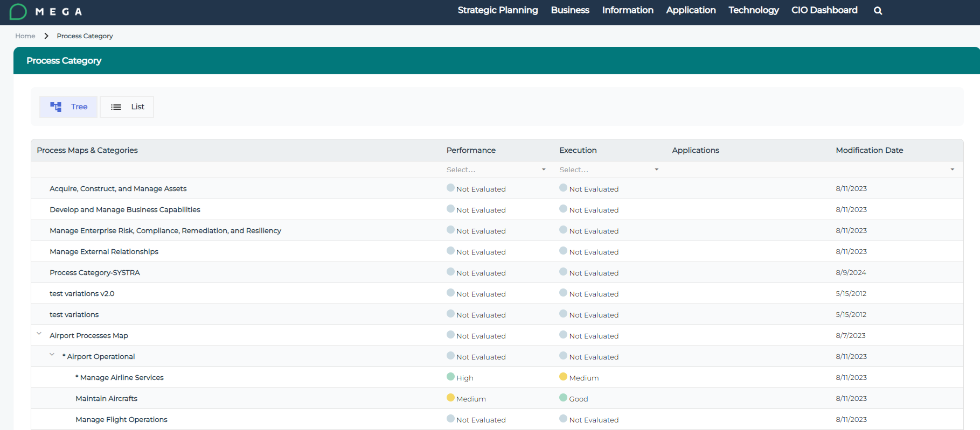Click breadcrumb chevron separator after Home
This screenshot has width=980, height=430.
(46, 36)
